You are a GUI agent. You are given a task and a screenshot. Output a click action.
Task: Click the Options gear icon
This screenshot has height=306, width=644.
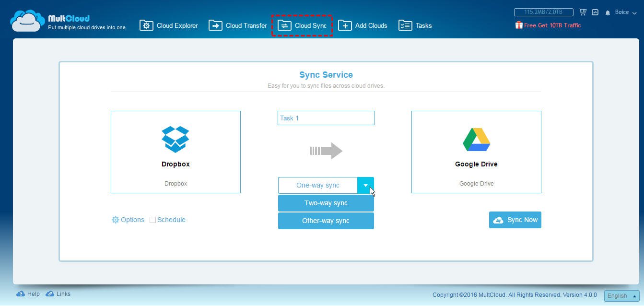pos(115,220)
